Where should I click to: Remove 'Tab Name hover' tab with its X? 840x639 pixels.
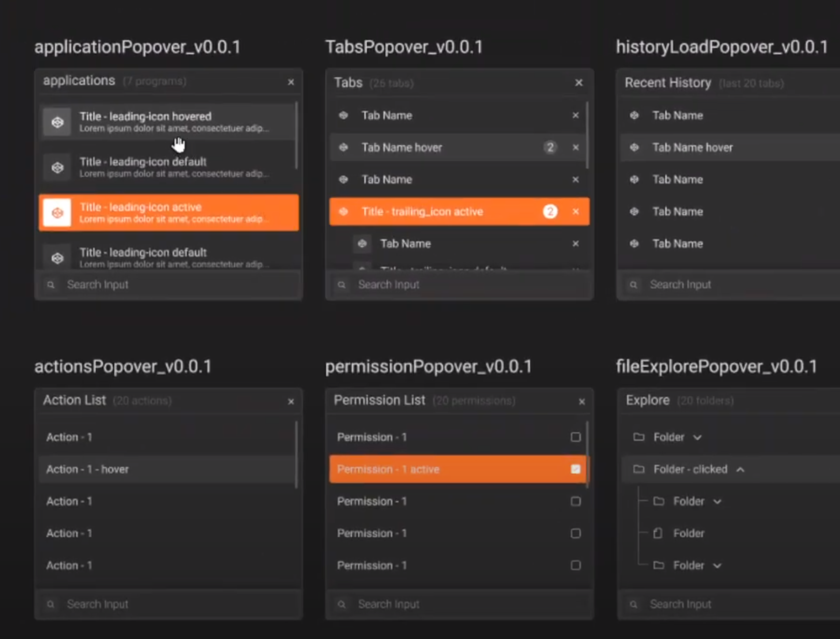(576, 147)
